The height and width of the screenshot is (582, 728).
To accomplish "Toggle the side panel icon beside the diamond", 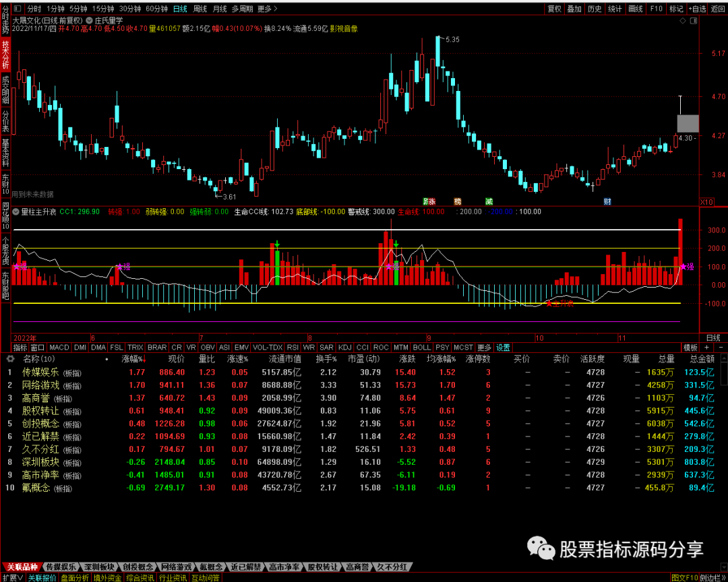I will [694, 21].
